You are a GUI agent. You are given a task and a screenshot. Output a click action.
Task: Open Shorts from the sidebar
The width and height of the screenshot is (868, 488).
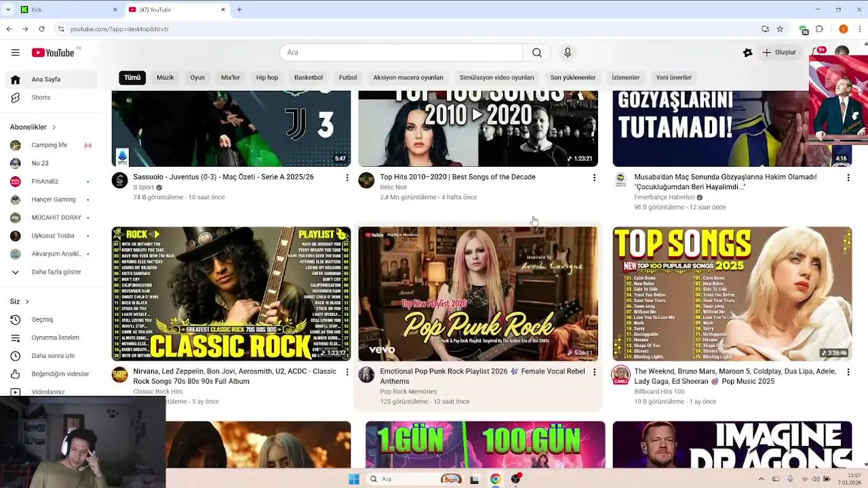click(x=41, y=98)
